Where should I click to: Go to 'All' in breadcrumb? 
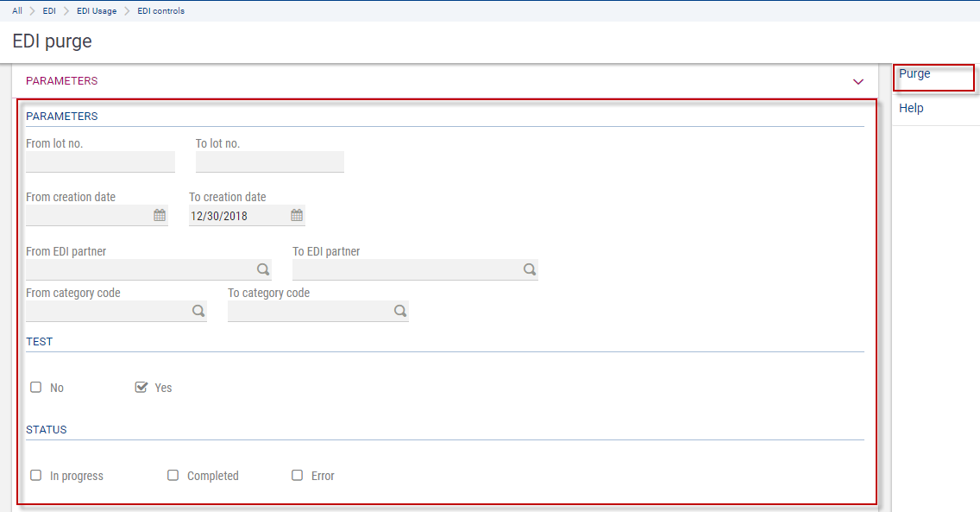(17, 11)
